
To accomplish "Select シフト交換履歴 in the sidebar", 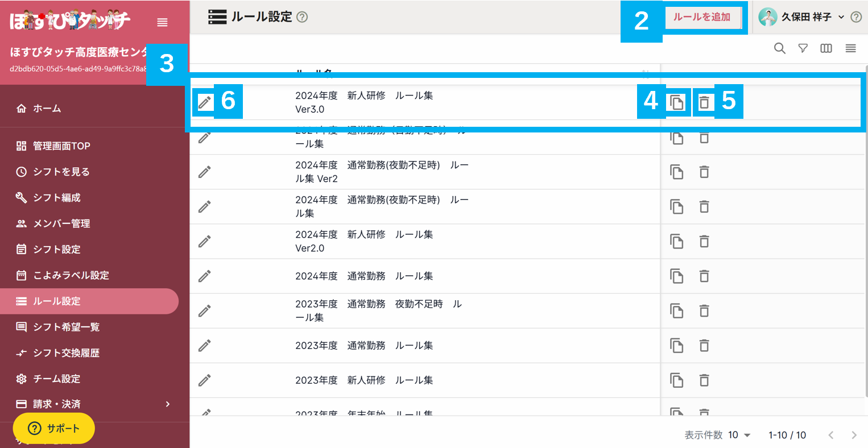I will pos(64,353).
